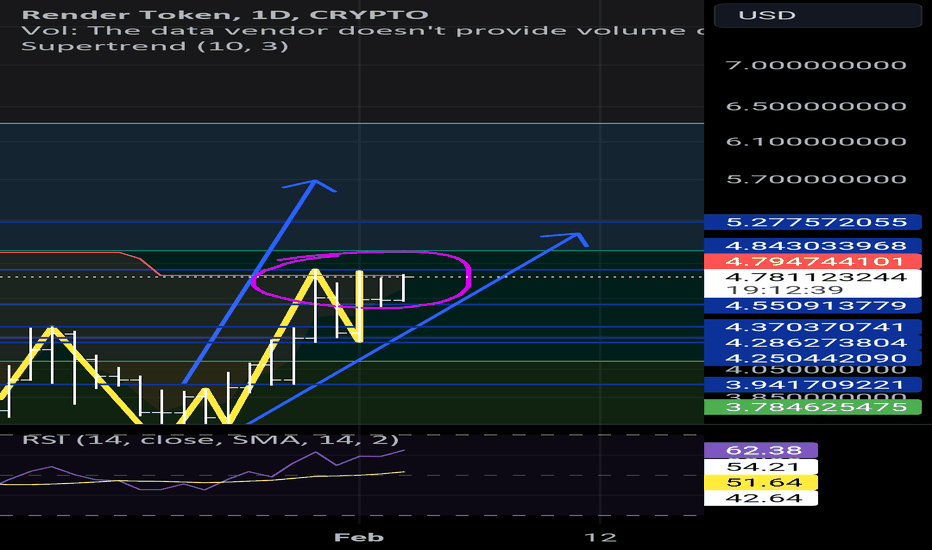
Task: Click the 4.370370741 price label
Action: point(813,327)
